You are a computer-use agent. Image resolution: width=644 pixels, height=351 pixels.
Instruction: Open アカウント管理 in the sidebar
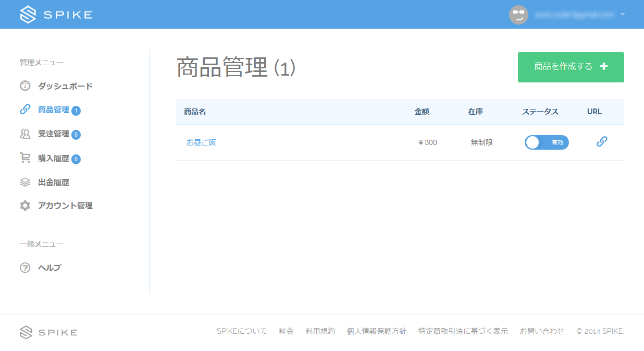pyautogui.click(x=65, y=206)
